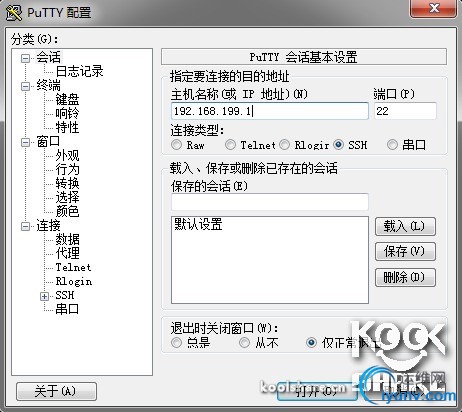
Task: Open the 键盘 settings
Action: pos(67,99)
